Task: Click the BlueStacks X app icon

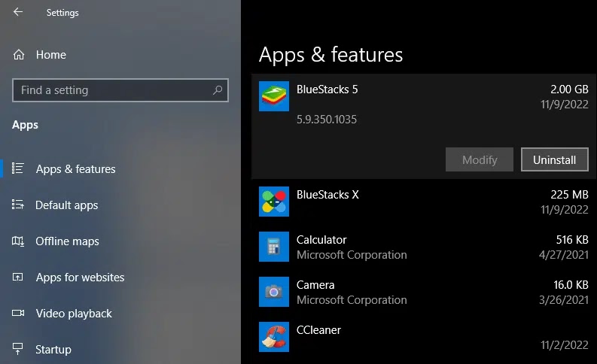Action: click(274, 202)
